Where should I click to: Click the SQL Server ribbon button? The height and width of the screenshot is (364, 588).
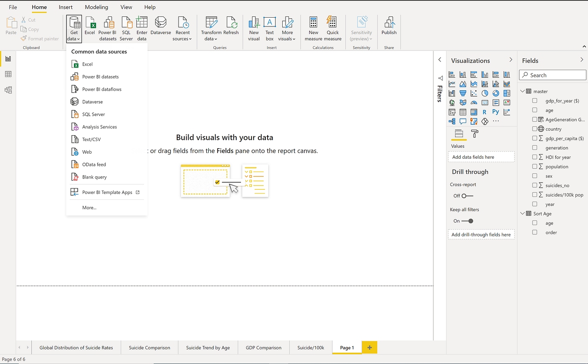click(x=126, y=28)
